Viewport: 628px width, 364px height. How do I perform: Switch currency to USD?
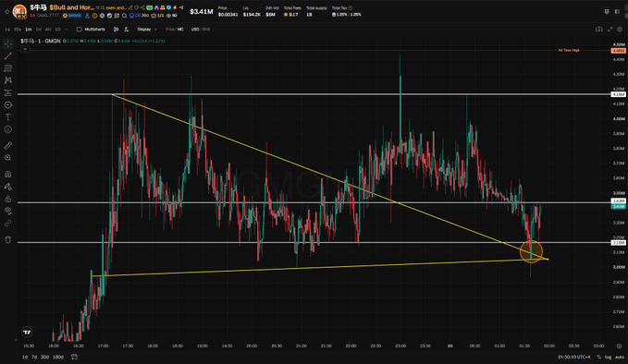point(195,30)
